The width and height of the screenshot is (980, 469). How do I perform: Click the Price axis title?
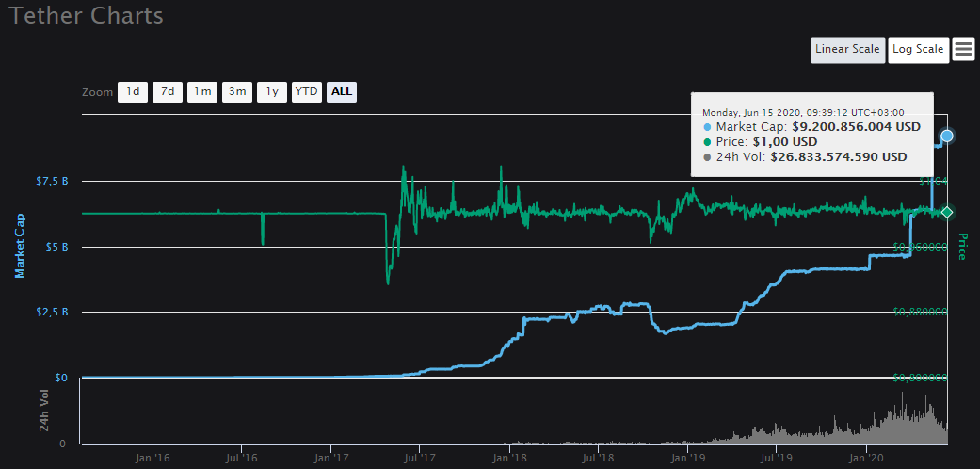coord(962,246)
